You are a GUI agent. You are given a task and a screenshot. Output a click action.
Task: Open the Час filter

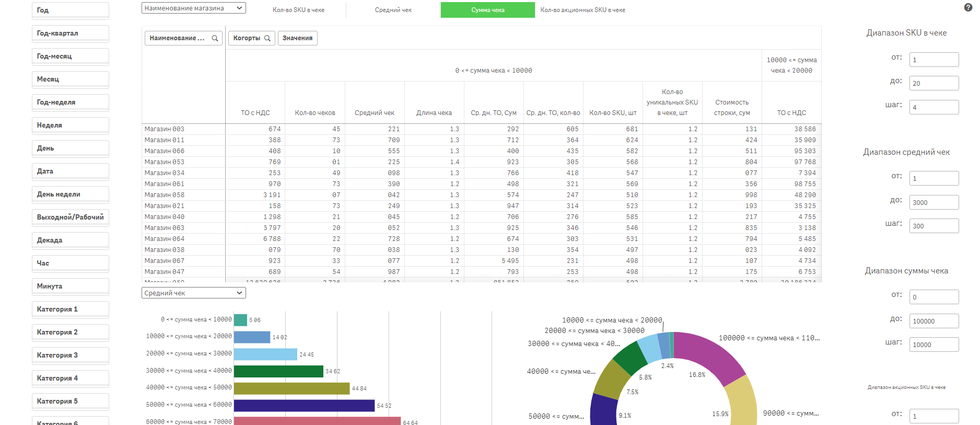[x=71, y=263]
